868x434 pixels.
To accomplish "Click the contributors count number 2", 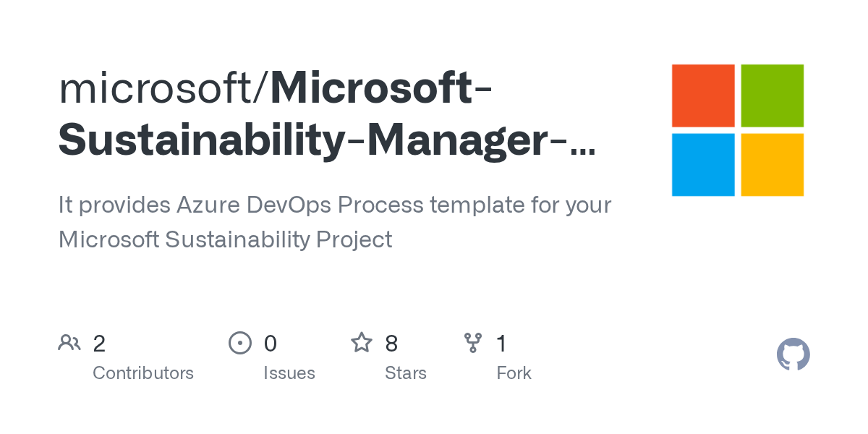I will pos(99,344).
